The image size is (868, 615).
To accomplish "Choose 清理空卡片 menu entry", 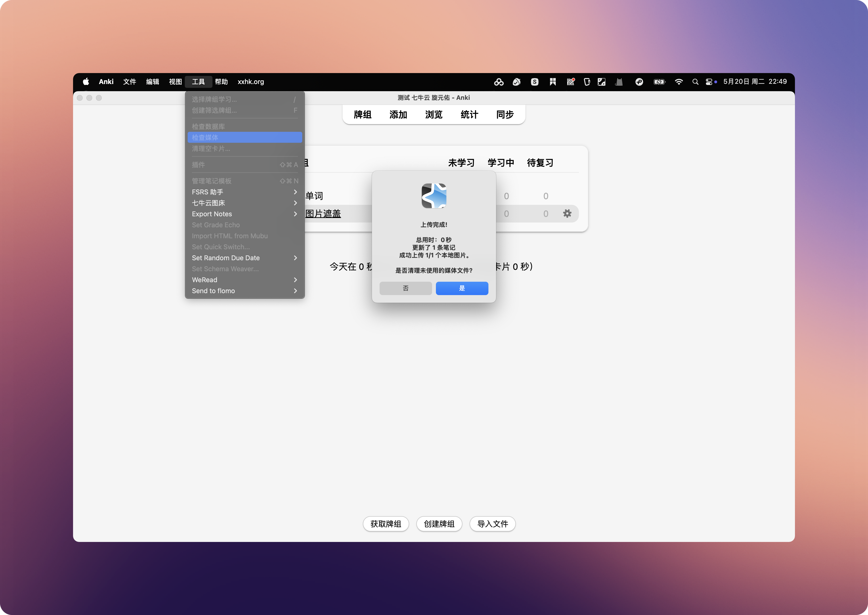I will coord(245,148).
